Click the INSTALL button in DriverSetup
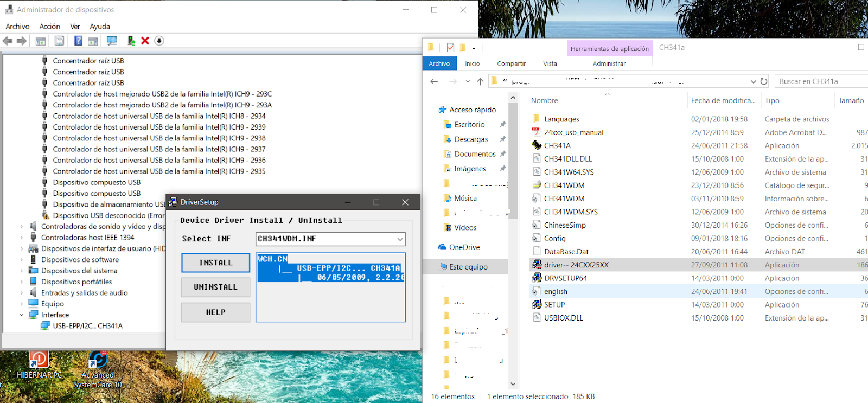Image resolution: width=868 pixels, height=403 pixels. tap(216, 263)
